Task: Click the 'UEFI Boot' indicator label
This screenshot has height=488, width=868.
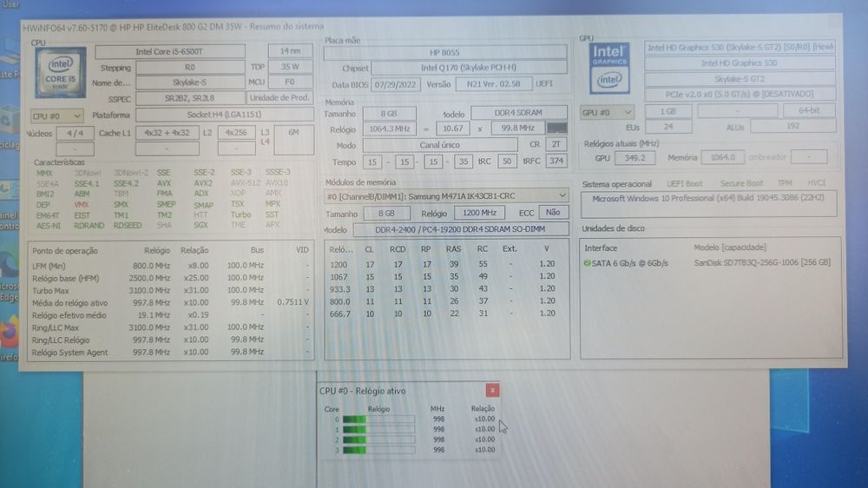Action: (685, 183)
